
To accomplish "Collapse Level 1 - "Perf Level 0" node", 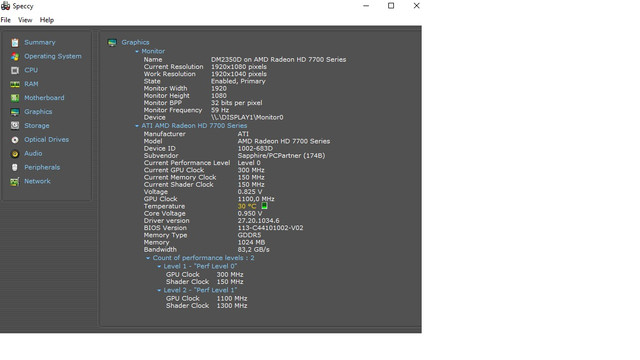I will click(159, 266).
